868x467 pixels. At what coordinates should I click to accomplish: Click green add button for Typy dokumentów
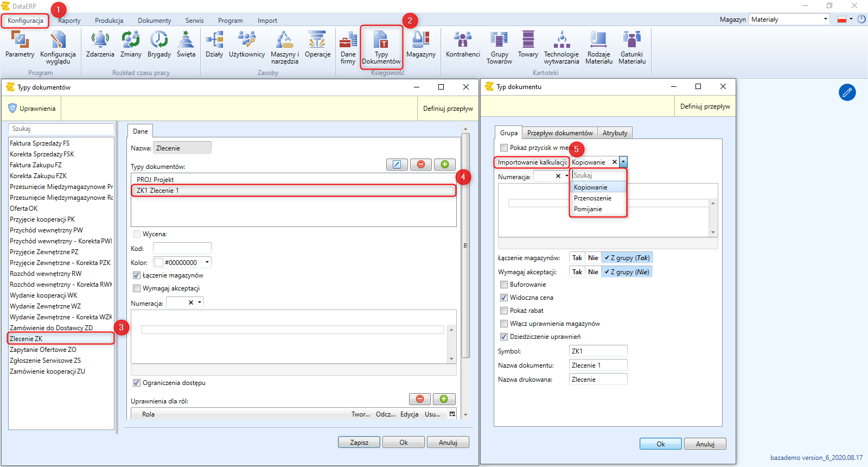point(444,165)
